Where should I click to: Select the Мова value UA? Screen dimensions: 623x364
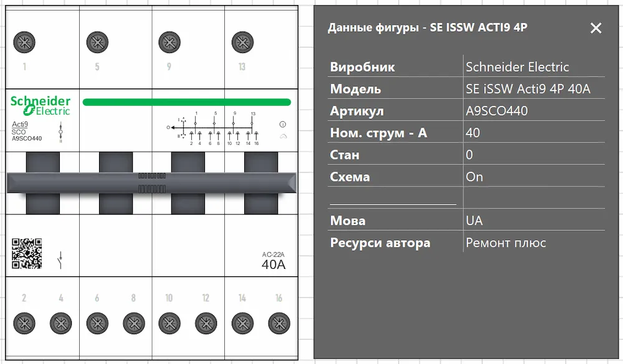pyautogui.click(x=474, y=221)
